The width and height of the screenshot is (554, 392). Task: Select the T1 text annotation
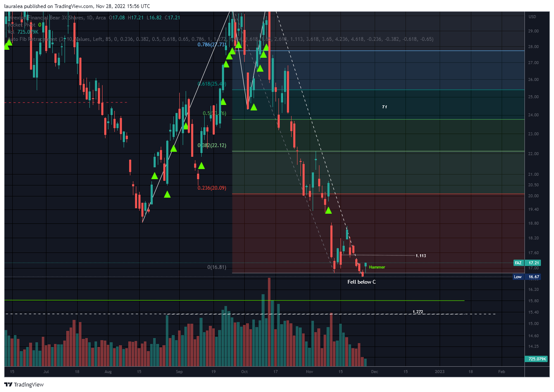click(x=384, y=107)
